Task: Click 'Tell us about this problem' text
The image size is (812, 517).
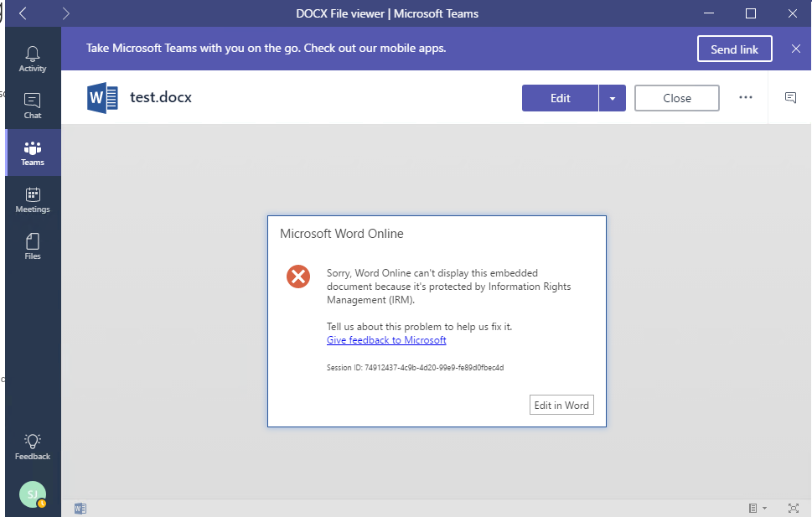Action: pyautogui.click(x=419, y=326)
